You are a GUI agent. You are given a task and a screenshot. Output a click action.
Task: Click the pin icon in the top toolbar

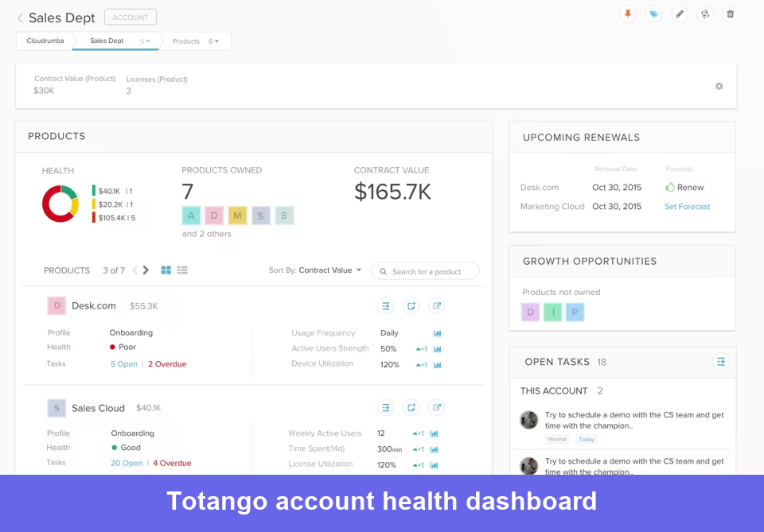[628, 14]
